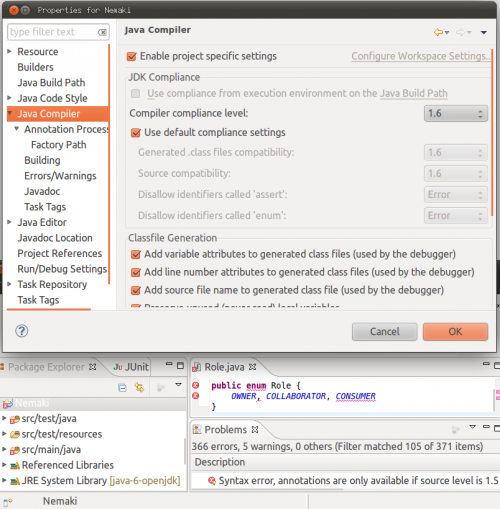Uncheck Add line number attributes checkbox
The image size is (500, 509).
(x=136, y=272)
